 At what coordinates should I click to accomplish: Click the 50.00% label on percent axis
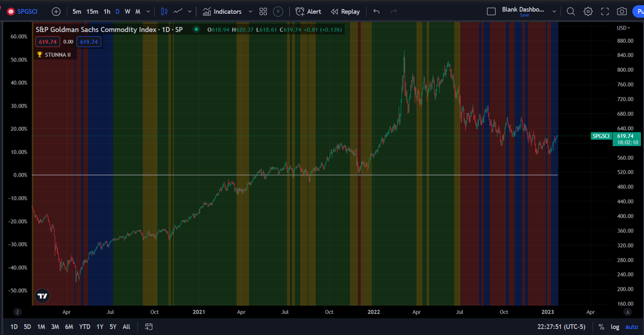18,60
